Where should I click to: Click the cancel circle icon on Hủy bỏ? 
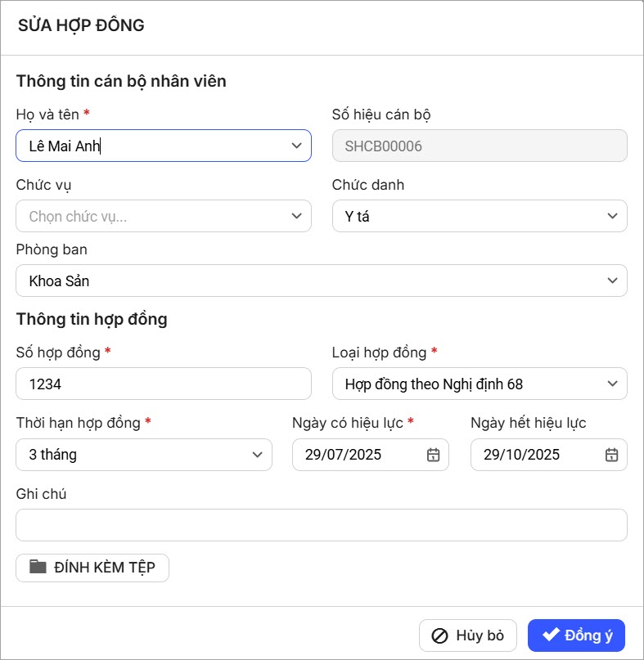(439, 635)
